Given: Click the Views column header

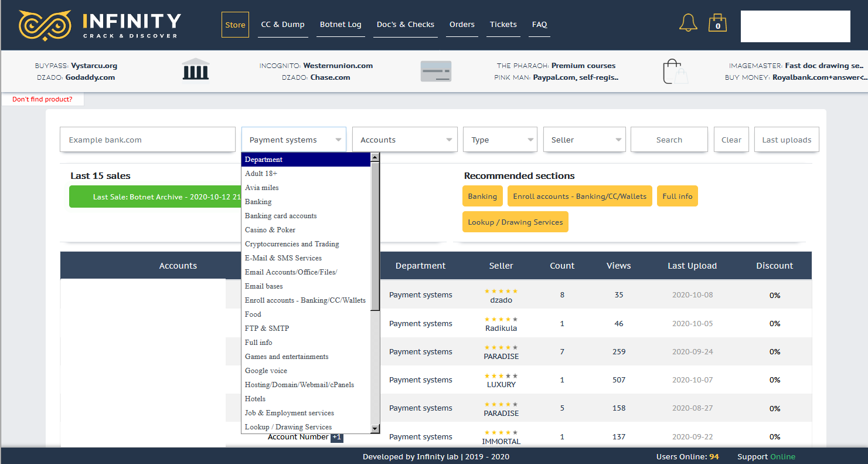Looking at the screenshot, I should 619,266.
